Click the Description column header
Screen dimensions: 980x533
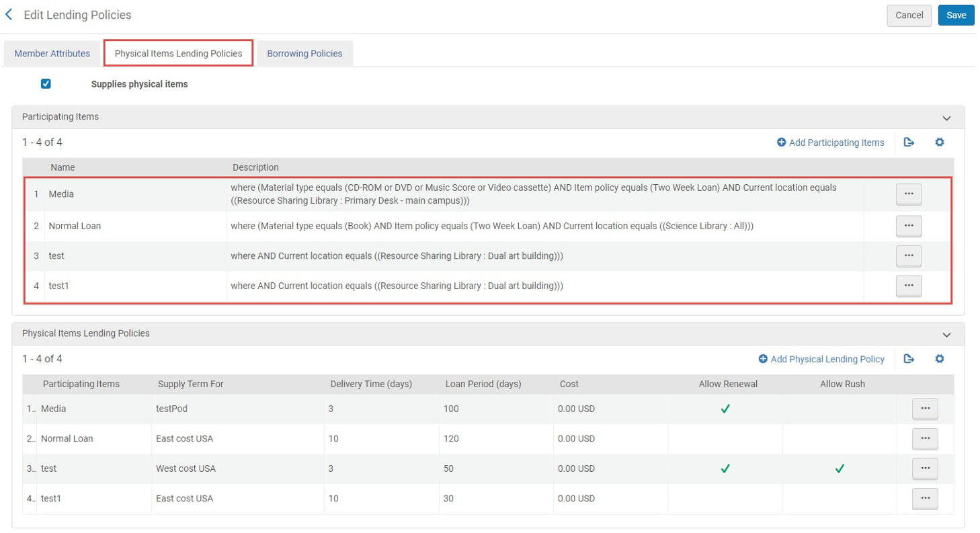[x=255, y=167]
